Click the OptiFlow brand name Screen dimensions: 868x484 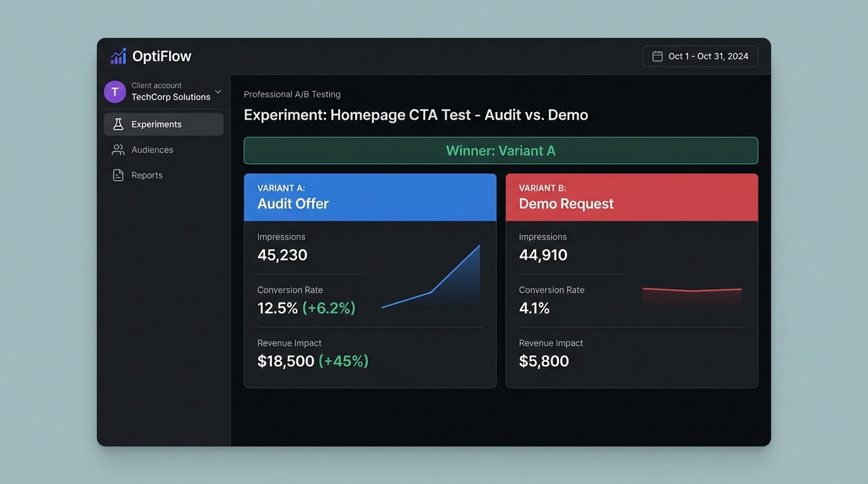pyautogui.click(x=161, y=56)
